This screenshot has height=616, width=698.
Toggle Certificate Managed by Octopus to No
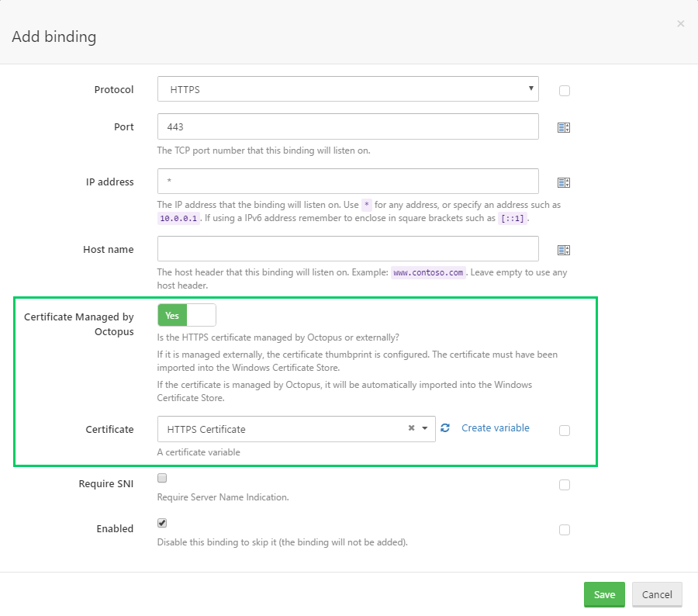pyautogui.click(x=202, y=315)
